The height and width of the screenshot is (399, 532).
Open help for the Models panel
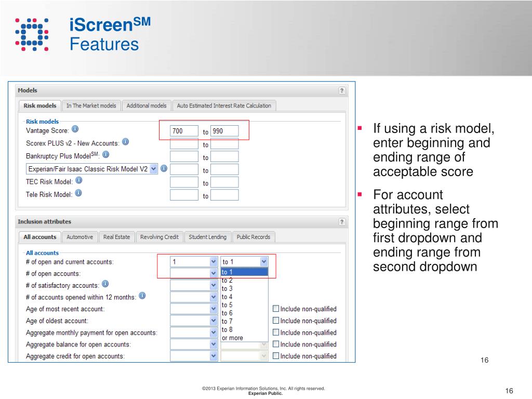[342, 90]
